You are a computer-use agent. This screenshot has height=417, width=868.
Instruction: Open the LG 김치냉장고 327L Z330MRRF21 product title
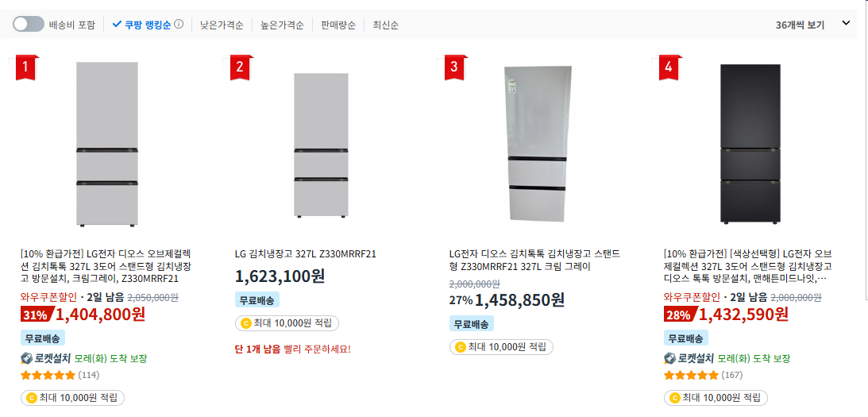(x=305, y=254)
